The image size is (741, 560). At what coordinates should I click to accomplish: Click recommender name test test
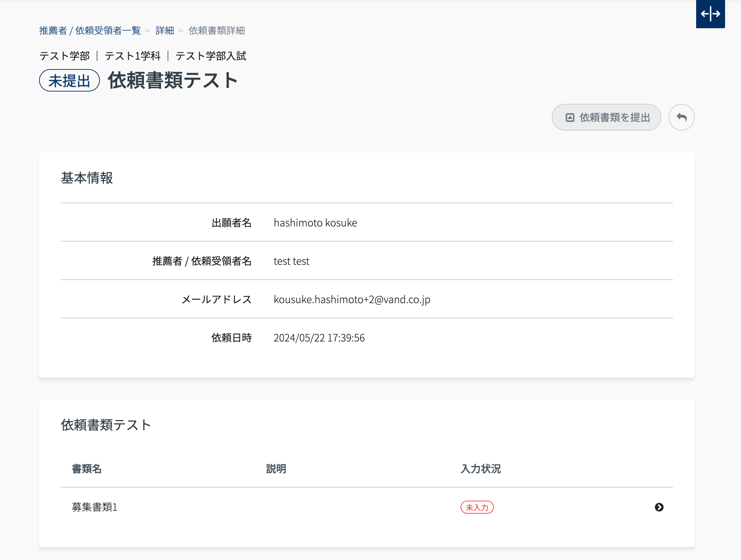[x=291, y=261]
